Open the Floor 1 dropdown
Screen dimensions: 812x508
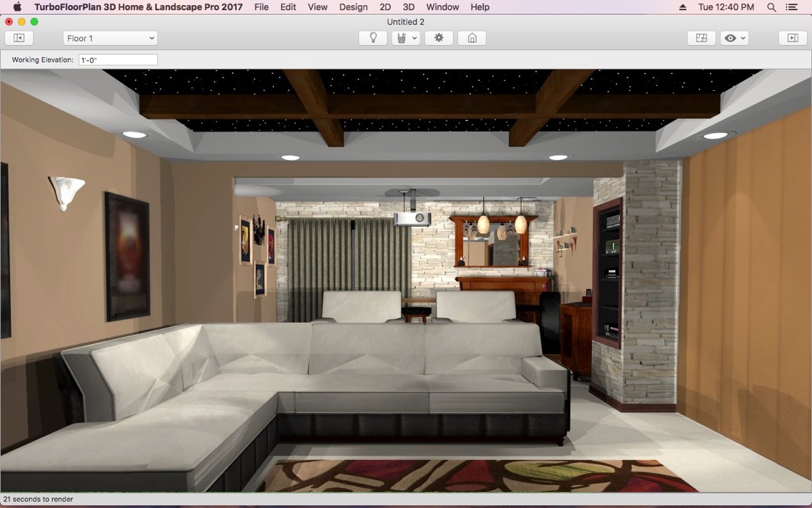pos(110,37)
